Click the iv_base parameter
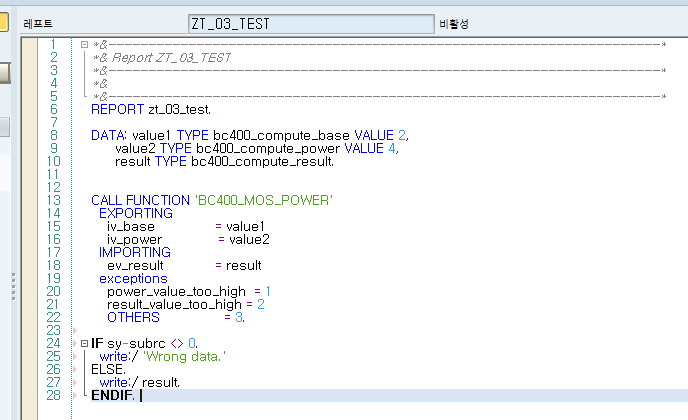Viewport: 688px width, 420px height. pos(131,226)
